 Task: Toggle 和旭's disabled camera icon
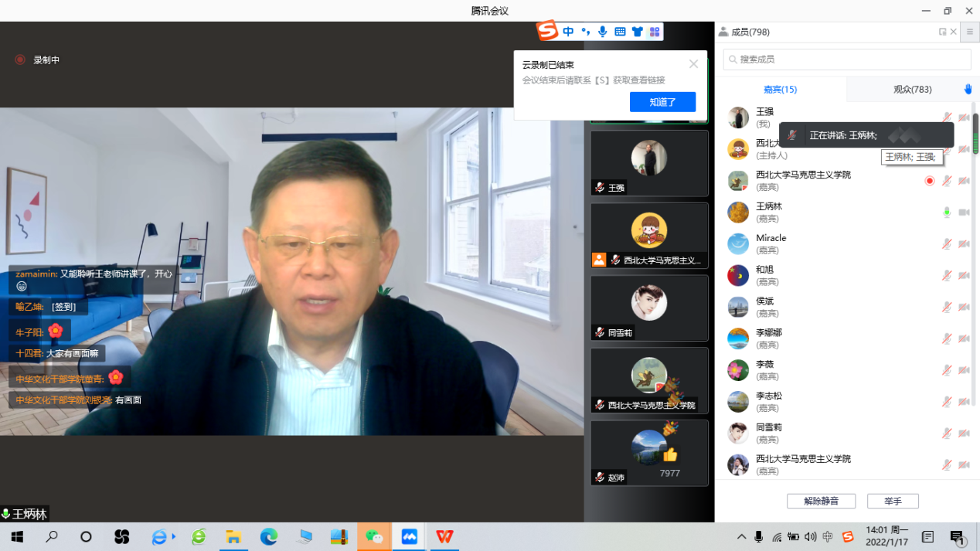click(964, 276)
